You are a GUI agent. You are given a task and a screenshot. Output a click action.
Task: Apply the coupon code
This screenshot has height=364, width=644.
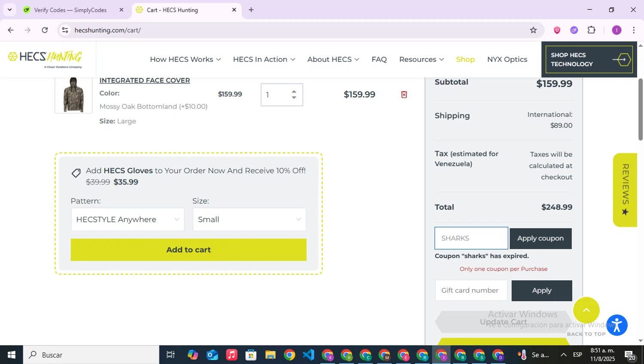(x=541, y=239)
